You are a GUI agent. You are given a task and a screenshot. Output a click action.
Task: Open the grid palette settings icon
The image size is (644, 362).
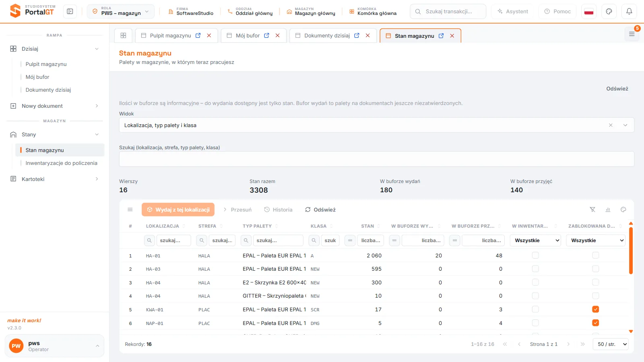point(623,210)
